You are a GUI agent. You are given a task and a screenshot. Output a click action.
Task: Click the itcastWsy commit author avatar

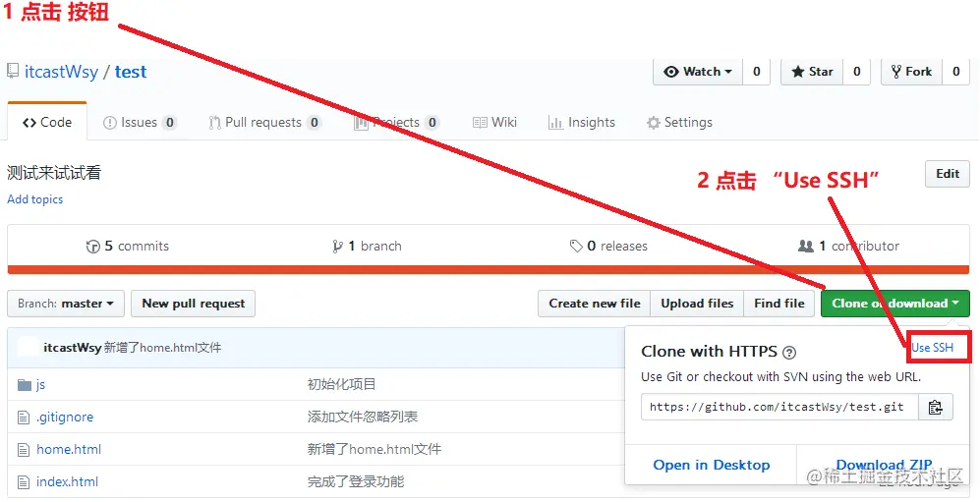coord(28,347)
